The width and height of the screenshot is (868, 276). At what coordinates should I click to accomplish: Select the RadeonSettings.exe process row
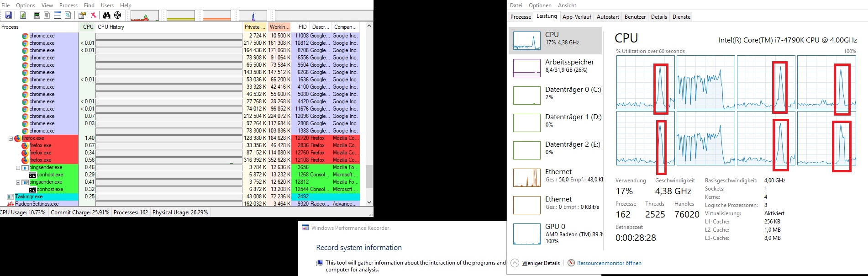point(180,204)
